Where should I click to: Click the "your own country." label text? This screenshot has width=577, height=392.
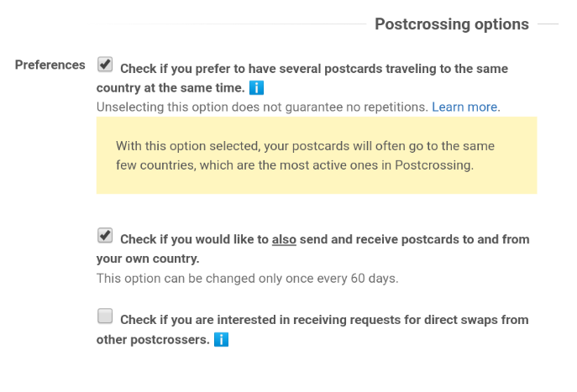coord(148,259)
